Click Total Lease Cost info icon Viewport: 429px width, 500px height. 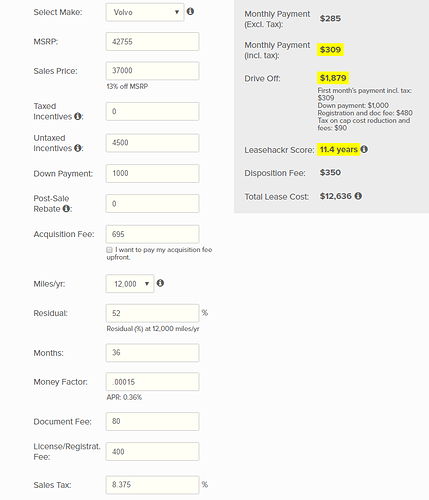point(358,196)
